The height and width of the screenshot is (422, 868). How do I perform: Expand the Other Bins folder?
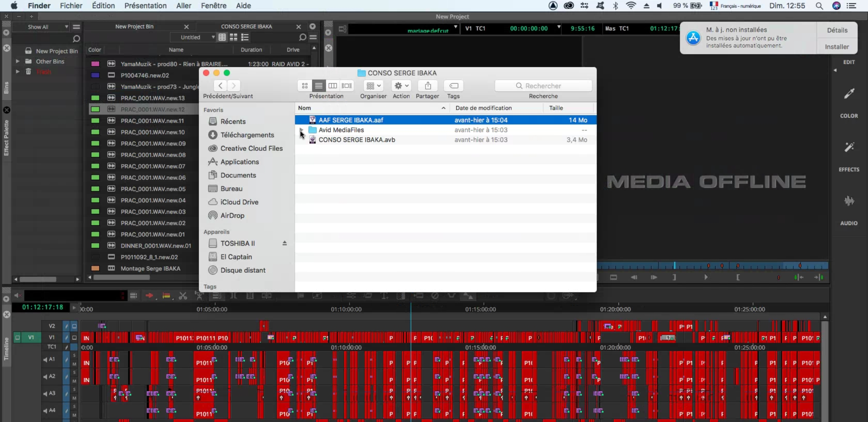17,61
